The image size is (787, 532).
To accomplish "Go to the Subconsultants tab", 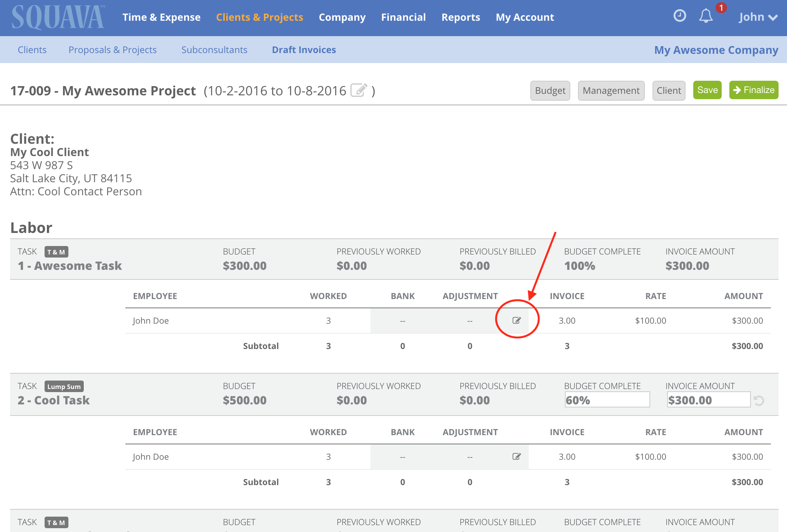I will [x=214, y=50].
